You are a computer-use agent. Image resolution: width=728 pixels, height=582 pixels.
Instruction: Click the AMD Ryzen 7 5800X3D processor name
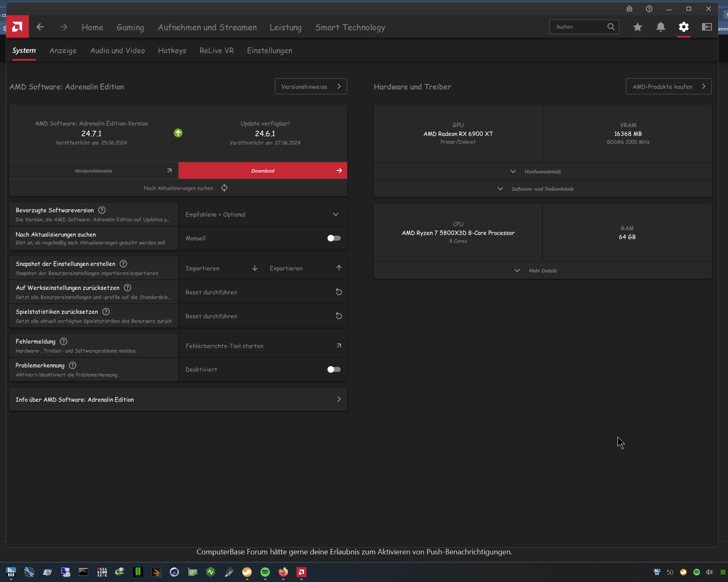458,233
